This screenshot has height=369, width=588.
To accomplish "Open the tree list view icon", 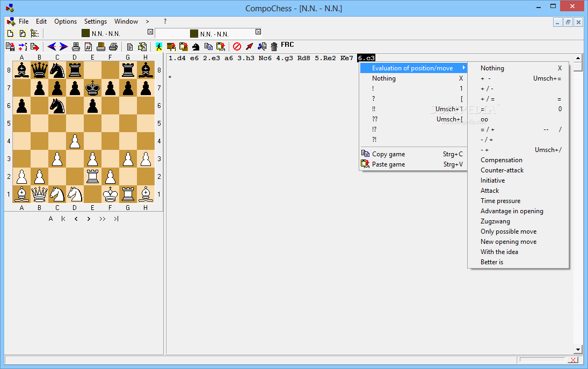I will coord(34,33).
